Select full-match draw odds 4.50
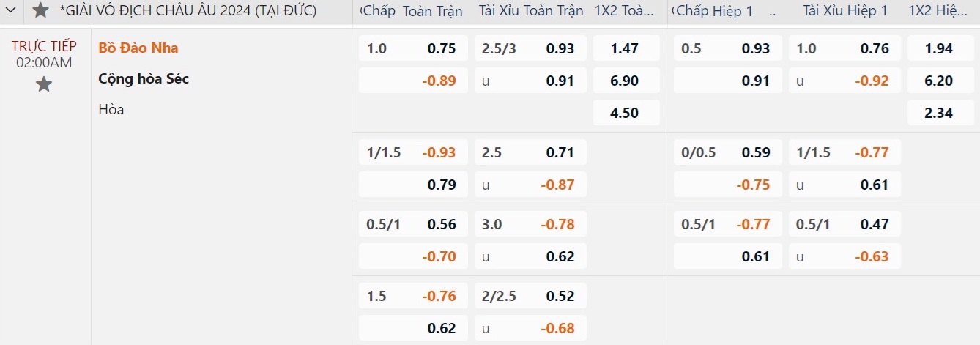This screenshot has width=980, height=345. 625,113
